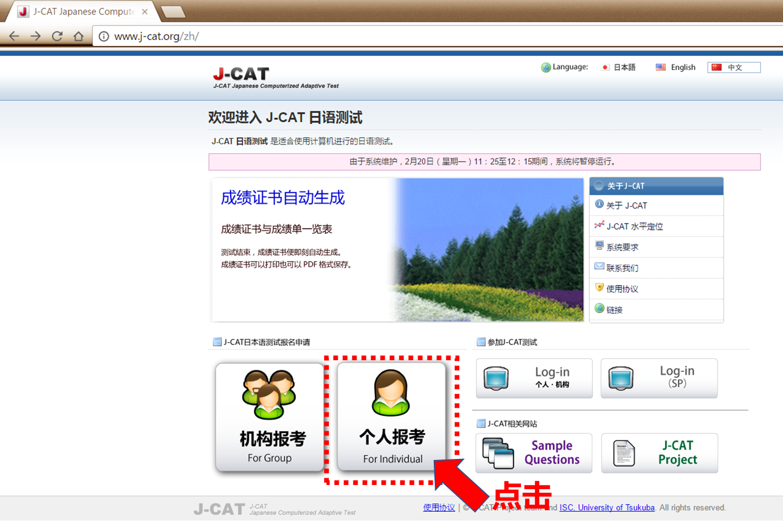Select the J-CAT Japanese Compute browser tab
783x532 pixels.
84,11
